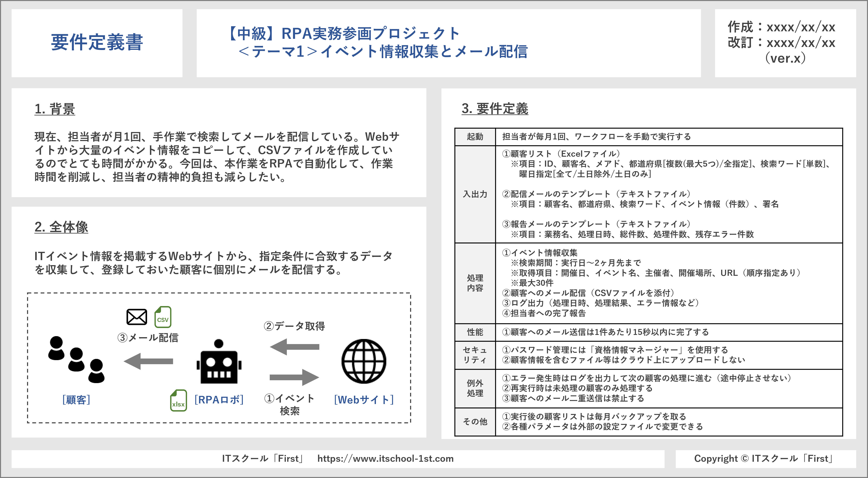Click the 起動 table row header

pos(475,137)
